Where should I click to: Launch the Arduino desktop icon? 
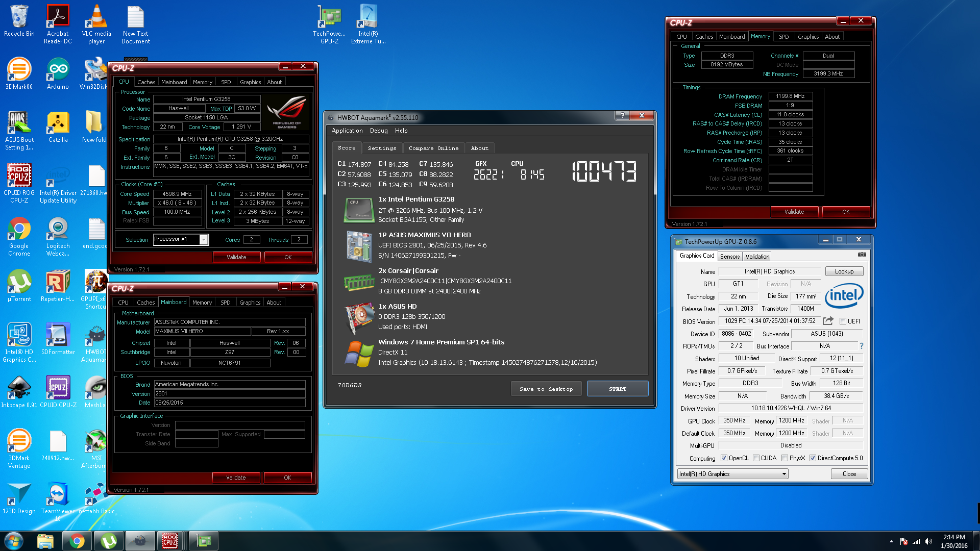58,73
